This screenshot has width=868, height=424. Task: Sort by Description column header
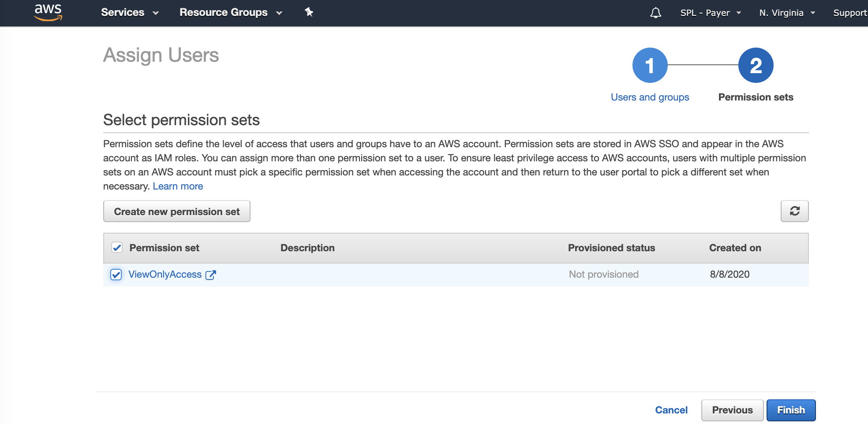click(307, 248)
